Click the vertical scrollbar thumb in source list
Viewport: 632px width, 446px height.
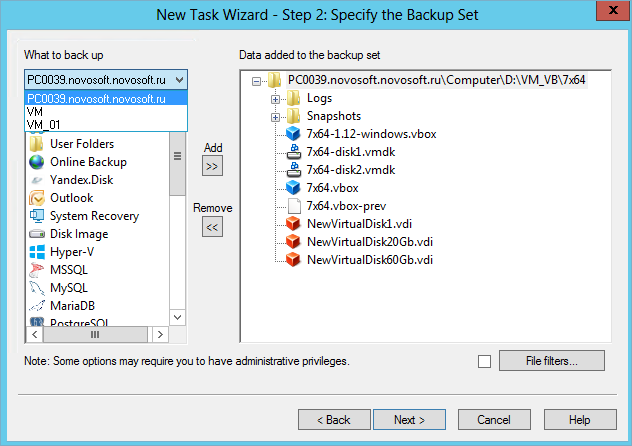click(x=177, y=164)
